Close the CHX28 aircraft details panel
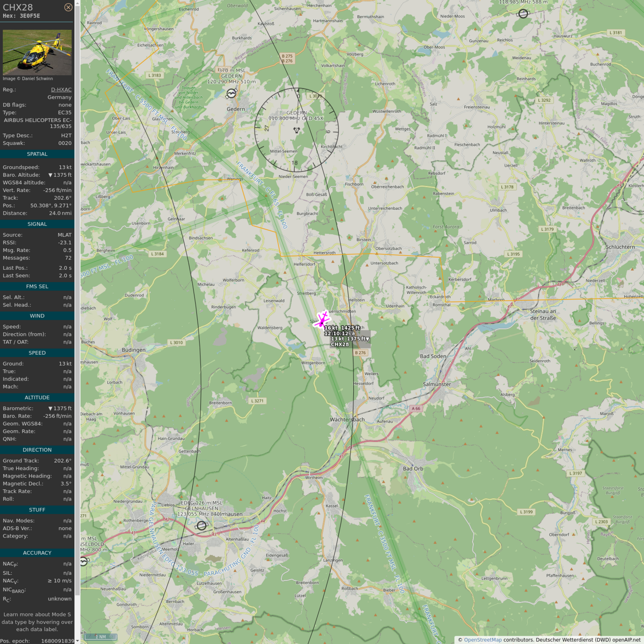Image resolution: width=644 pixels, height=644 pixels. pos(68,7)
